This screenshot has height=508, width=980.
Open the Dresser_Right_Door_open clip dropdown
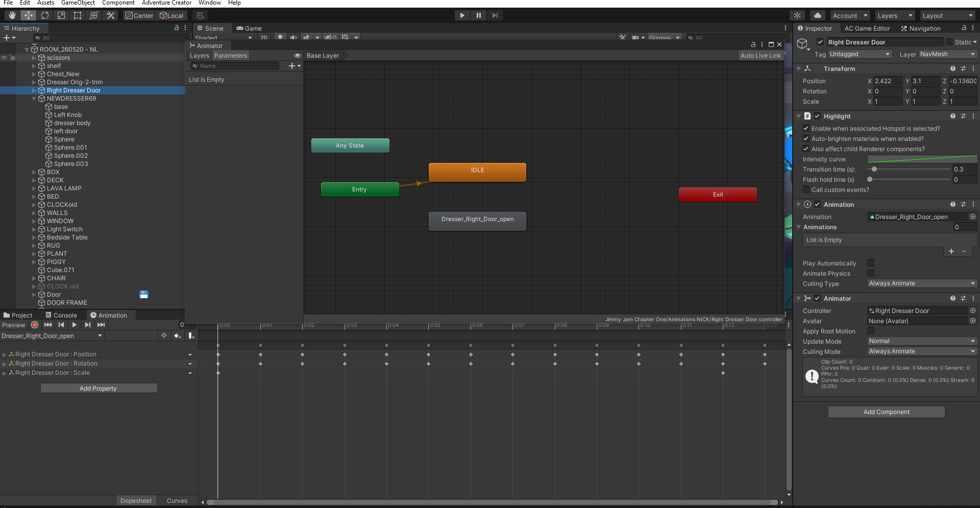coord(52,336)
